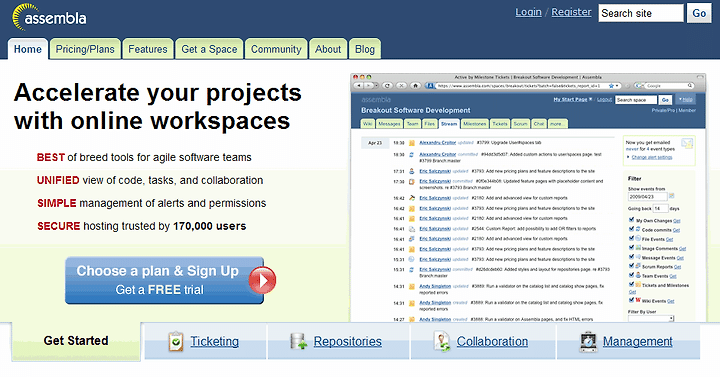Open the Filter By User dropdown
The height and width of the screenshot is (377, 720).
pyautogui.click(x=651, y=318)
